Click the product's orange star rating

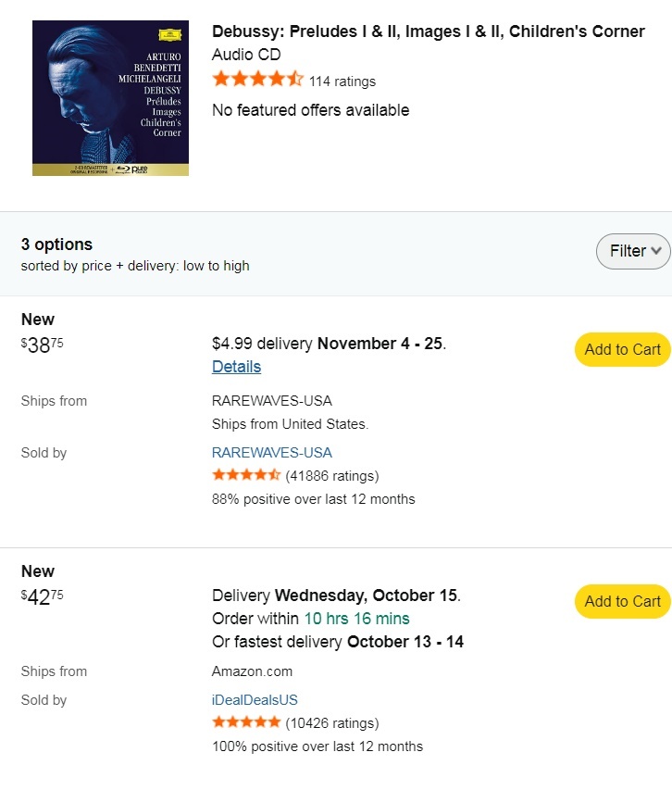coord(257,80)
